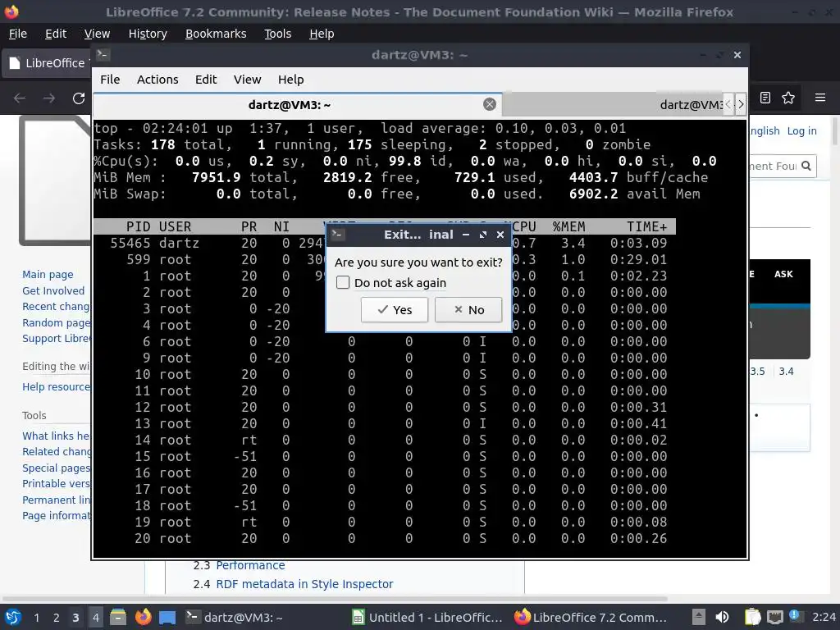
Task: Launch the file manager from the taskbar
Action: click(118, 617)
